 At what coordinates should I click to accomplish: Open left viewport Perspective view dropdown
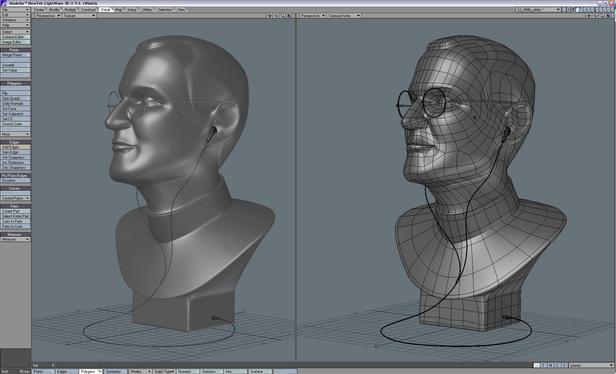pyautogui.click(x=47, y=15)
